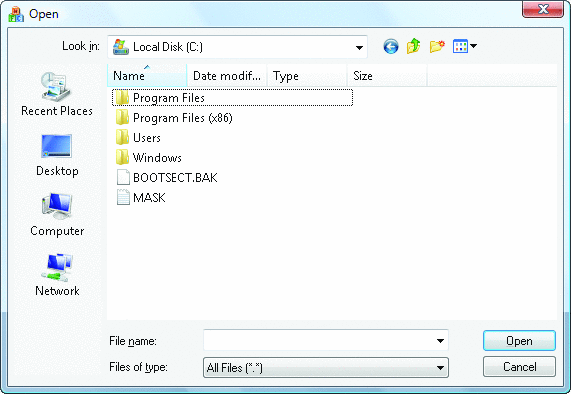Click the Open dialog title icon
The height and width of the screenshot is (394, 571).
point(16,14)
